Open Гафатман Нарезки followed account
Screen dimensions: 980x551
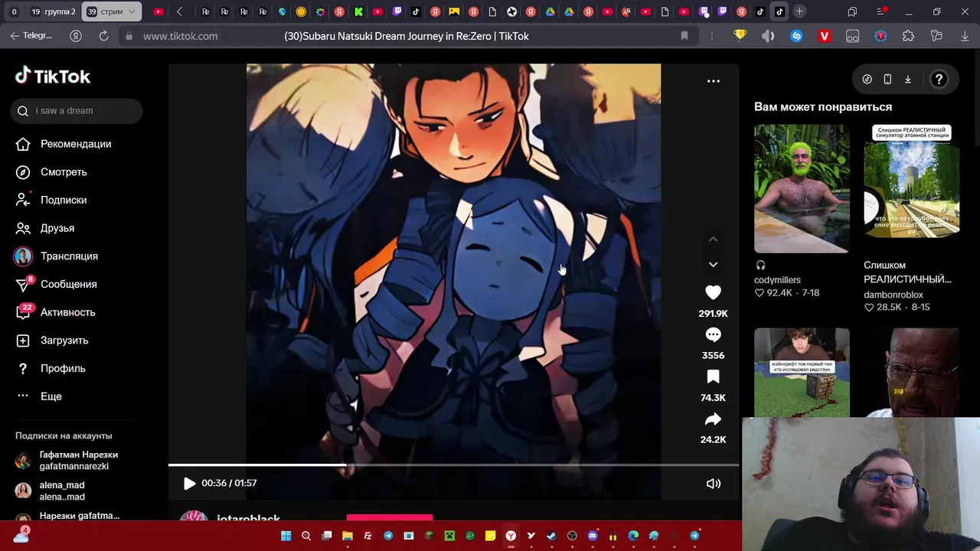(69, 460)
